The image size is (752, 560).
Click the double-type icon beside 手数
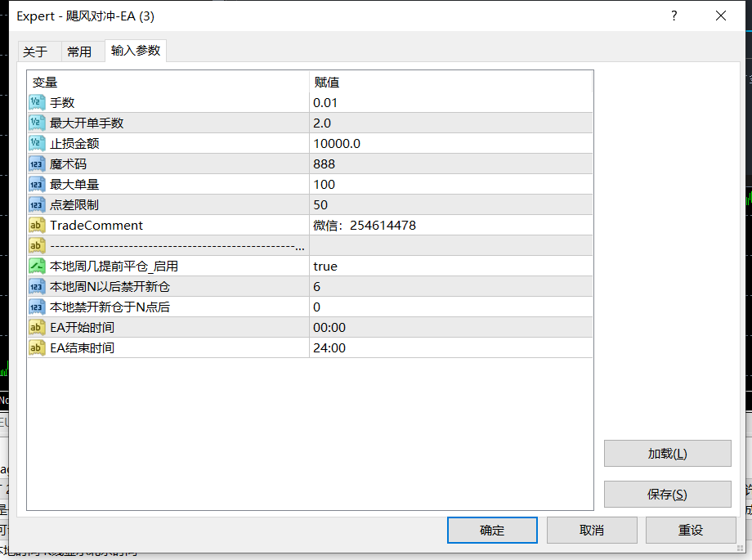coord(37,102)
